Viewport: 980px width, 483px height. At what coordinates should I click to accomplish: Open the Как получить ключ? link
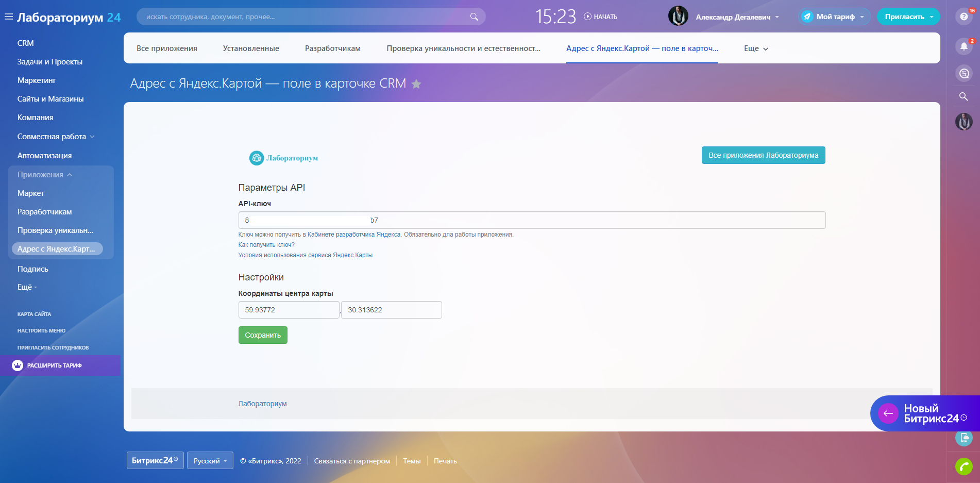[x=266, y=245]
